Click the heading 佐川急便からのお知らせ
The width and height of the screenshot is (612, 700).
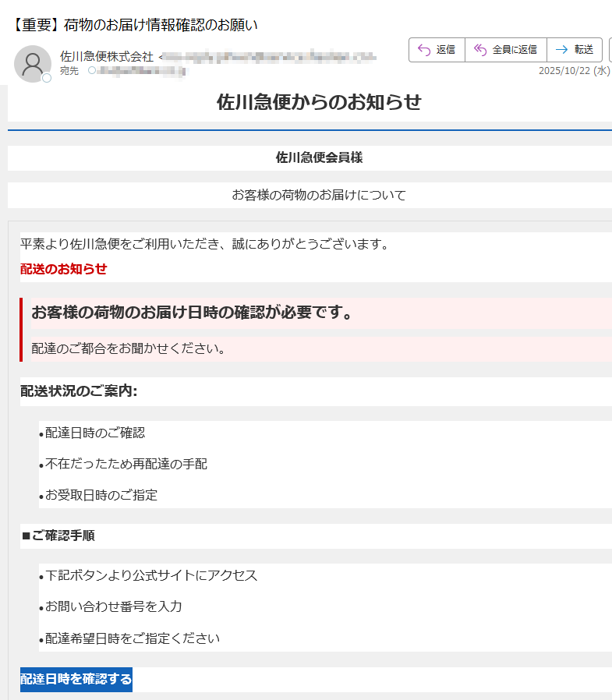(x=319, y=102)
